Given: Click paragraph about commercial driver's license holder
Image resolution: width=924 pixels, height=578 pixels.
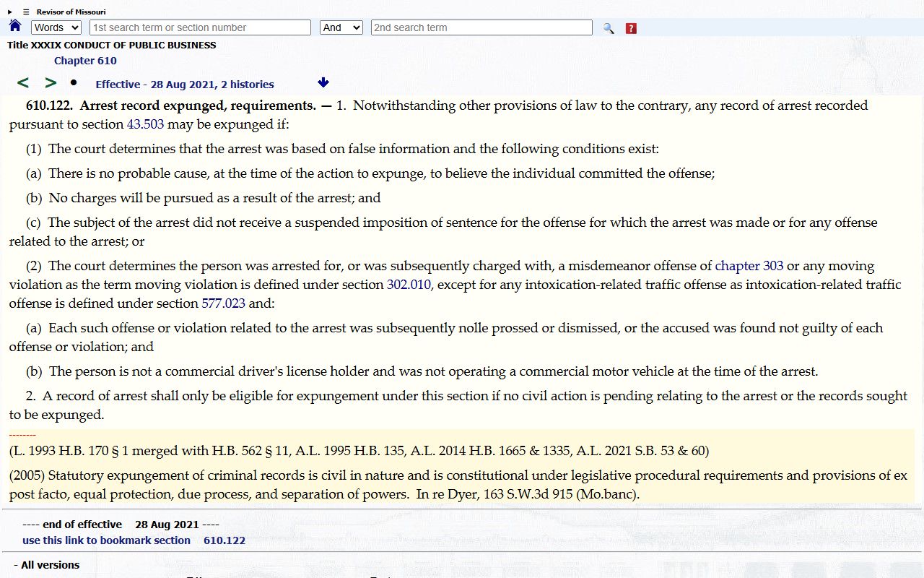Looking at the screenshot, I should (422, 371).
